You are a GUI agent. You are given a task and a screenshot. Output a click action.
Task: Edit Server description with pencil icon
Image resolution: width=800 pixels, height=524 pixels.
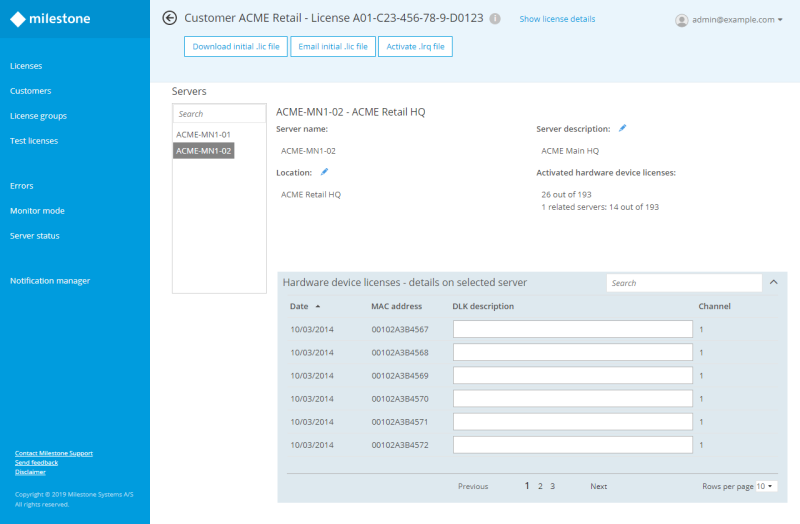(622, 128)
